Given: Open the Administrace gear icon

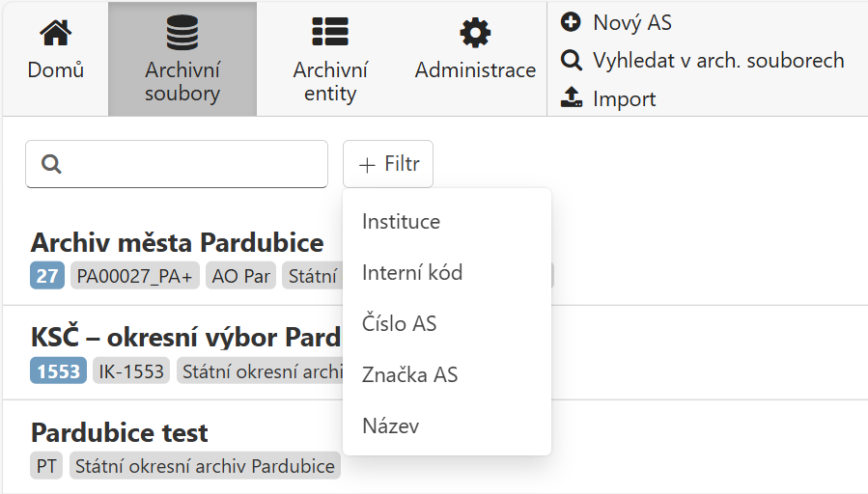Looking at the screenshot, I should coord(475,33).
